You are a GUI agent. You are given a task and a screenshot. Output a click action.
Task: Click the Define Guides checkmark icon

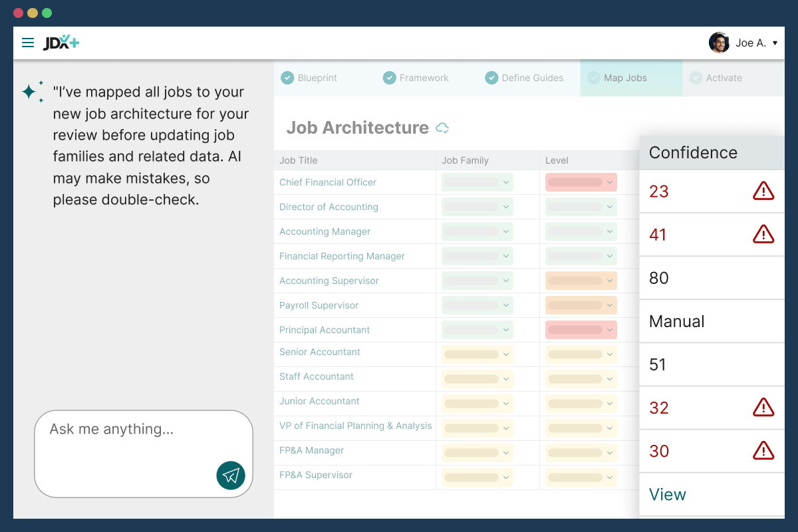[491, 78]
